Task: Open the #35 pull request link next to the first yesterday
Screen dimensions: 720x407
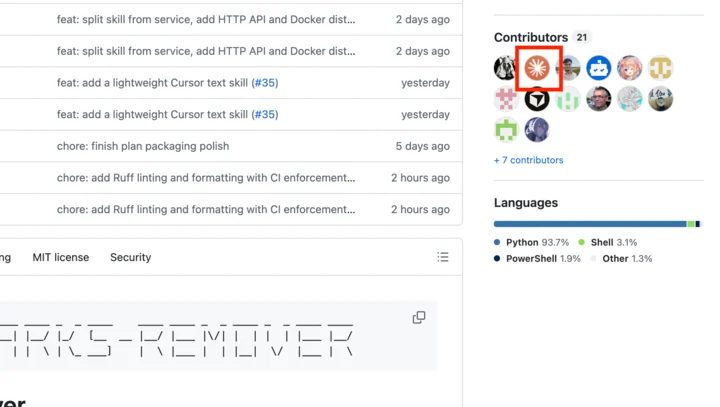Action: click(265, 83)
